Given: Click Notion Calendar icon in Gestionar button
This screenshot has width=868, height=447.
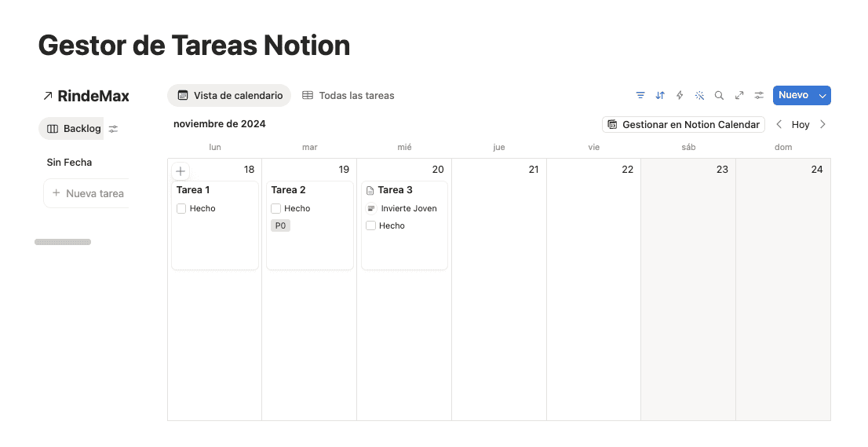Looking at the screenshot, I should coord(612,125).
